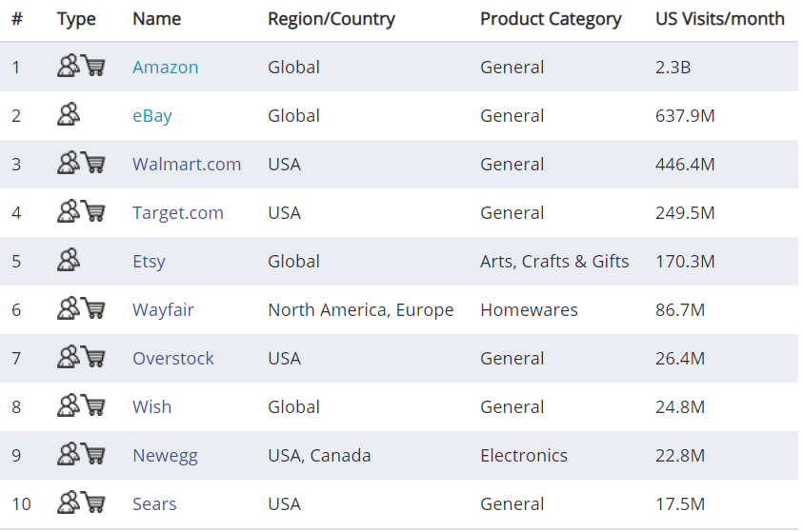Click the Product Category column header
The width and height of the screenshot is (803, 532).
(551, 19)
